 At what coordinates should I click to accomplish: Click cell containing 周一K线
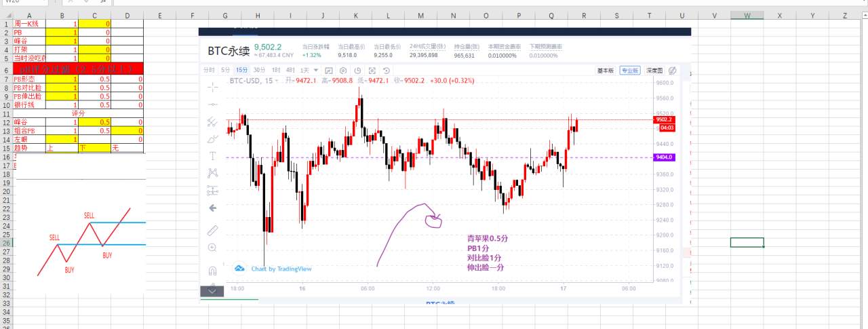(28, 23)
